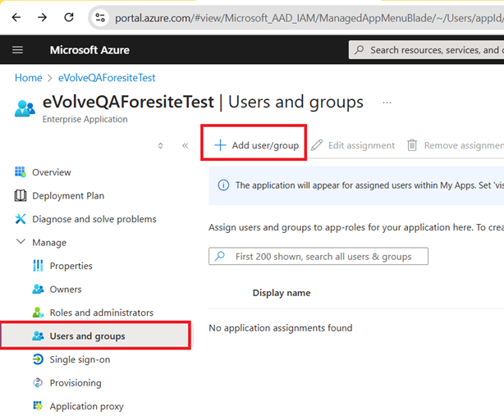Click the Single sign-on arrow icon
504x420 pixels.
(38, 359)
